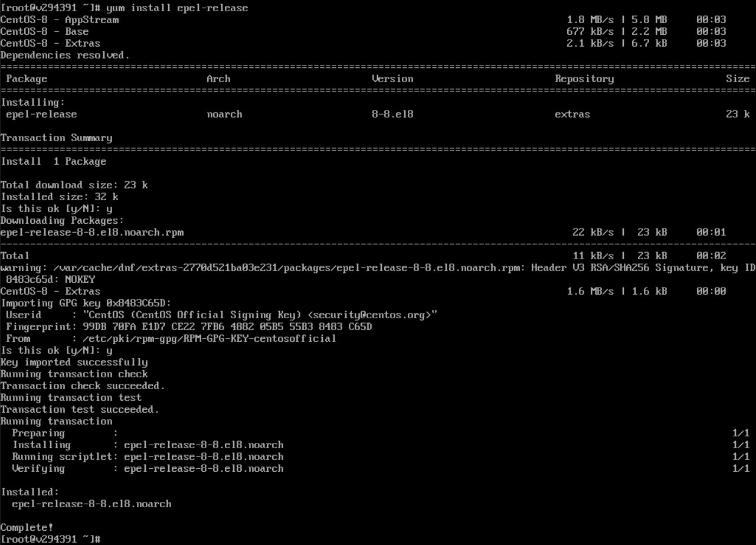Click the 'Total download size: 23 k' line
The image size is (756, 545).
pyautogui.click(x=74, y=185)
